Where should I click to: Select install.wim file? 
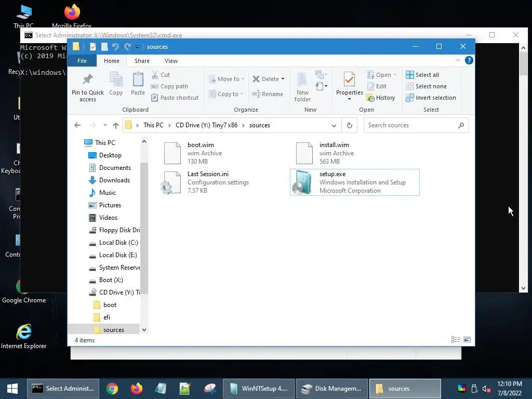click(354, 153)
